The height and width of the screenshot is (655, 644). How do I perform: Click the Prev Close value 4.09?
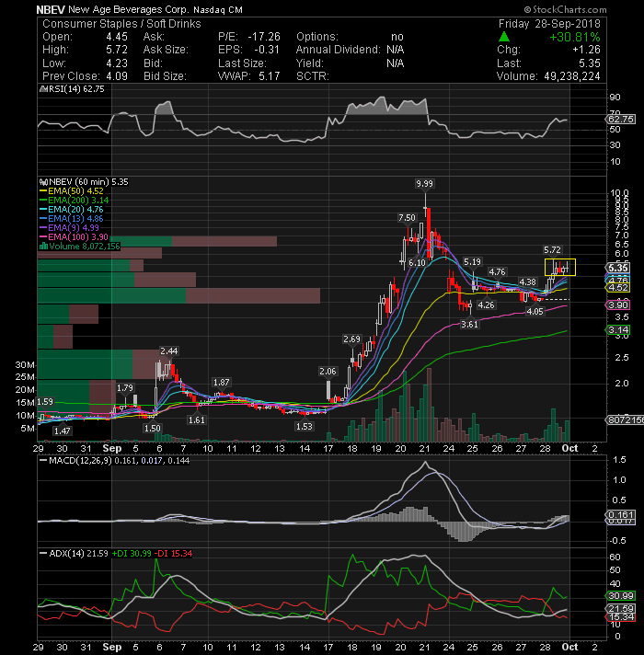coord(117,76)
